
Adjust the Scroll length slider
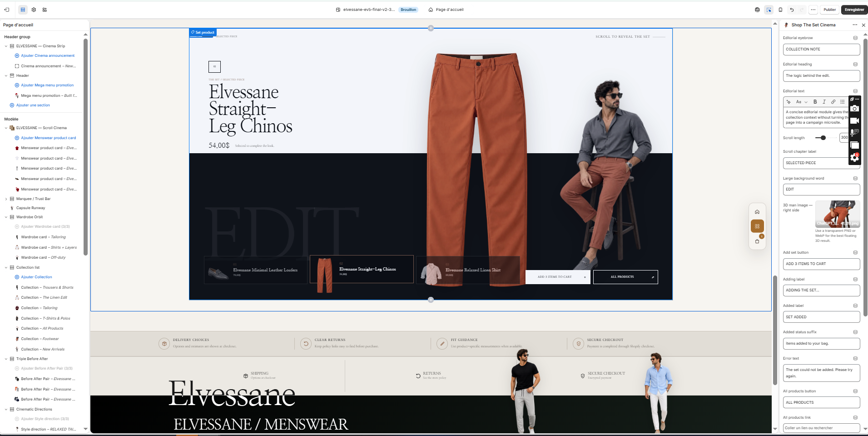tap(823, 138)
